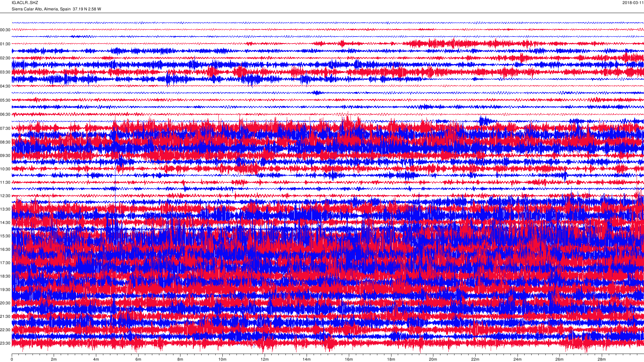Click the 05:30 time label
Image resolution: width=644 pixels, height=362 pixels.
tap(5, 100)
